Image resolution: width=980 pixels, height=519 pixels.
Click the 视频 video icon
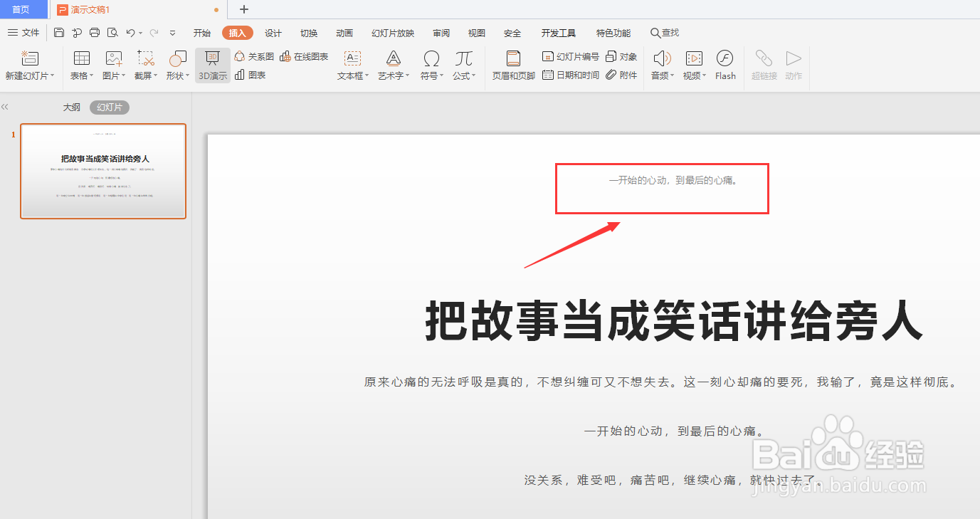[x=694, y=58]
